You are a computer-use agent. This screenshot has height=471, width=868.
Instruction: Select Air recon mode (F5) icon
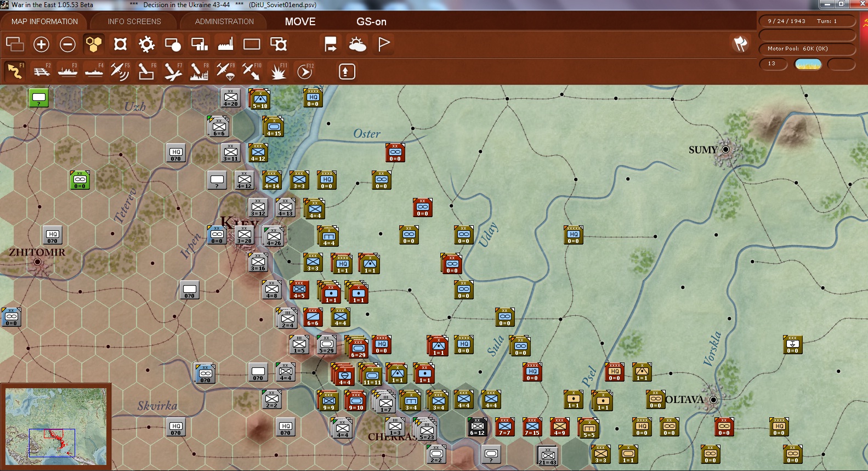coord(120,71)
